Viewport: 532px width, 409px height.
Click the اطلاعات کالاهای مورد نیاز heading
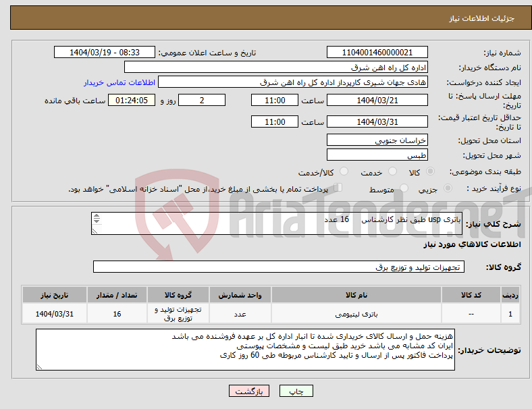tap(472, 244)
